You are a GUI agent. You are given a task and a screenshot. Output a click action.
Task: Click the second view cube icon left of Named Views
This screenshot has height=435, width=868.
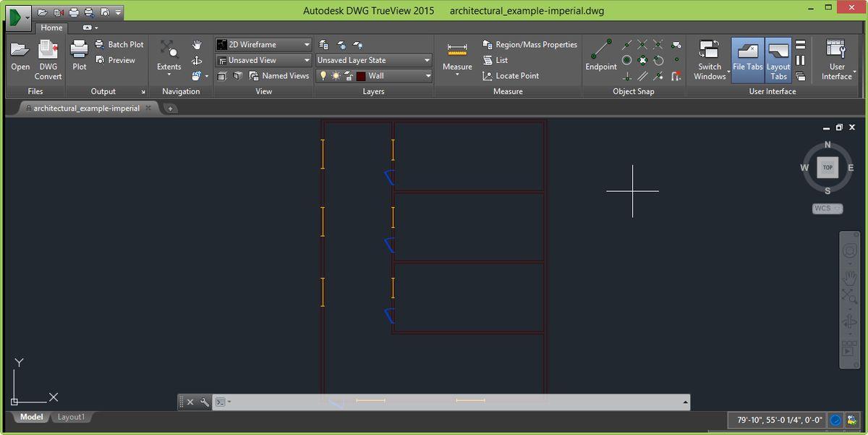pos(237,75)
